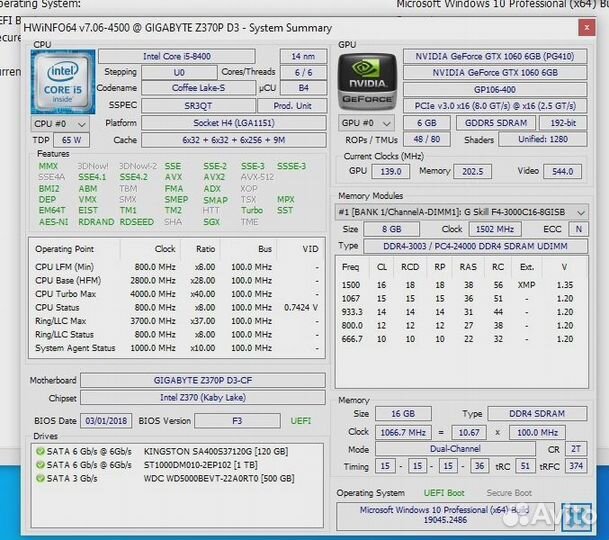Click the GPU Memory clock value 202.5
Image resolution: width=609 pixels, height=540 pixels.
[472, 171]
